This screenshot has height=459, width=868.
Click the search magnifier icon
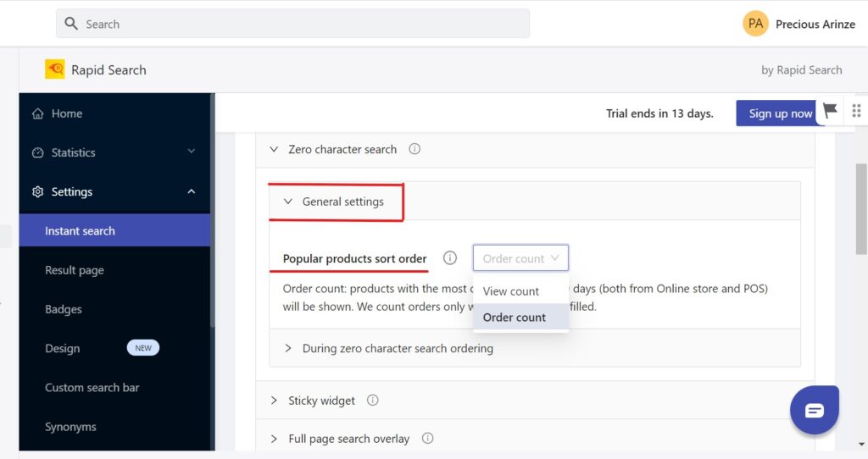pos(71,23)
